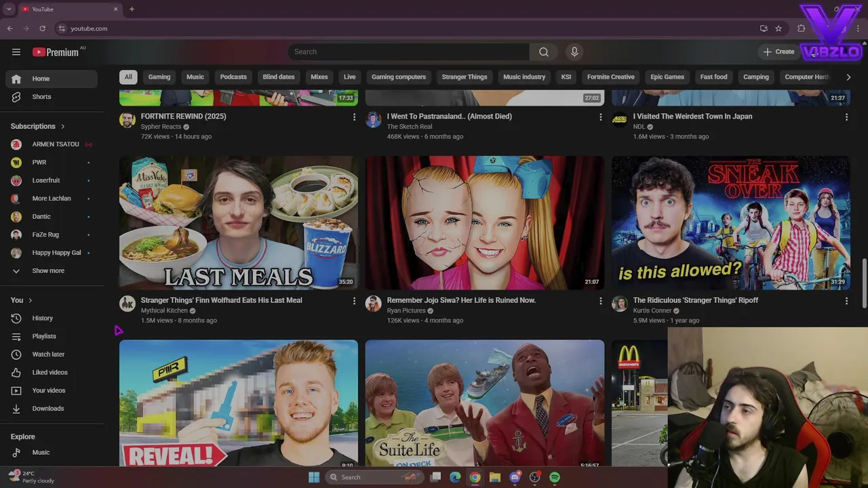Open Watch later list
Viewport: 868px width, 488px height.
pos(52,354)
